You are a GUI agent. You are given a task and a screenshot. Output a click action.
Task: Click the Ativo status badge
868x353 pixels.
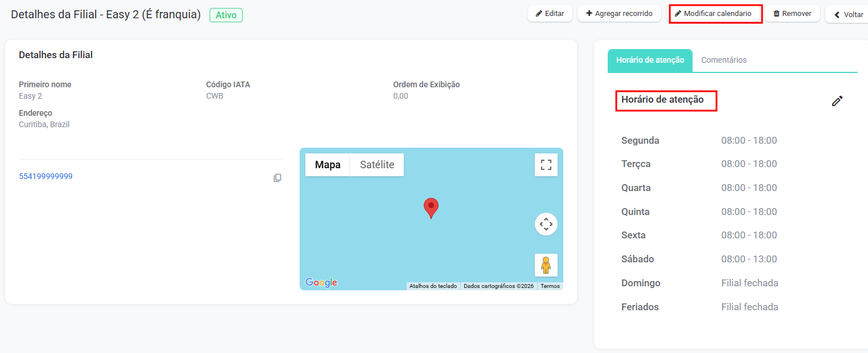tap(226, 15)
